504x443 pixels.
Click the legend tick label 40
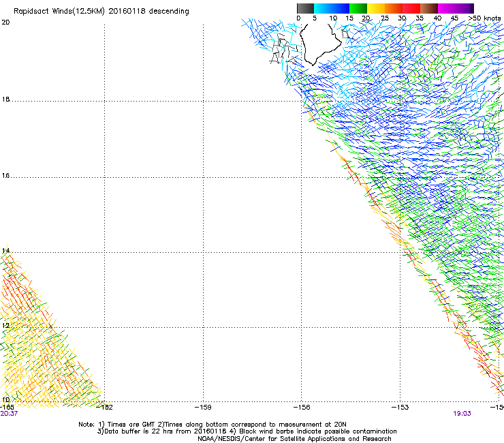coord(437,18)
